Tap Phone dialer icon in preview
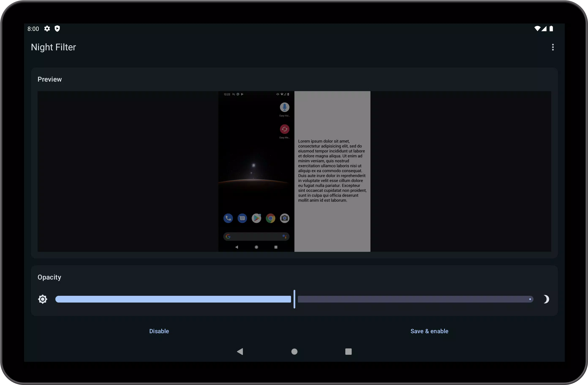The height and width of the screenshot is (385, 588). (x=228, y=218)
